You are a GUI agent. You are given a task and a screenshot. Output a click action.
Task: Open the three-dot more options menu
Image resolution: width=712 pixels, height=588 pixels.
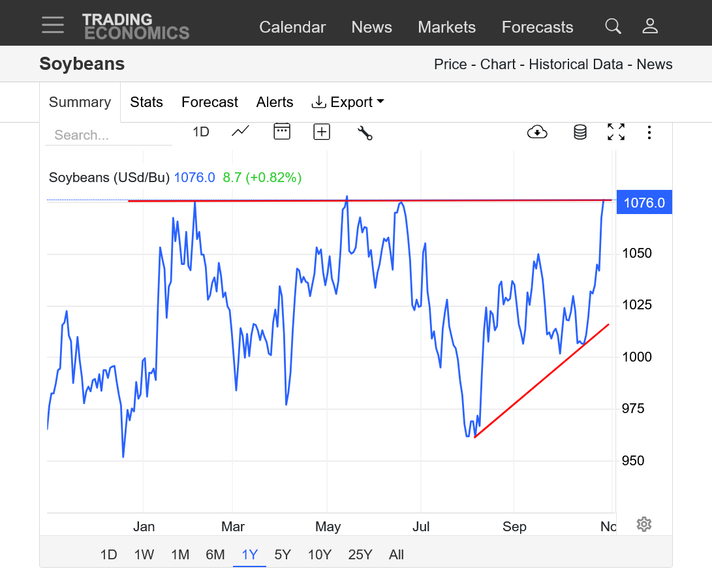(x=649, y=132)
